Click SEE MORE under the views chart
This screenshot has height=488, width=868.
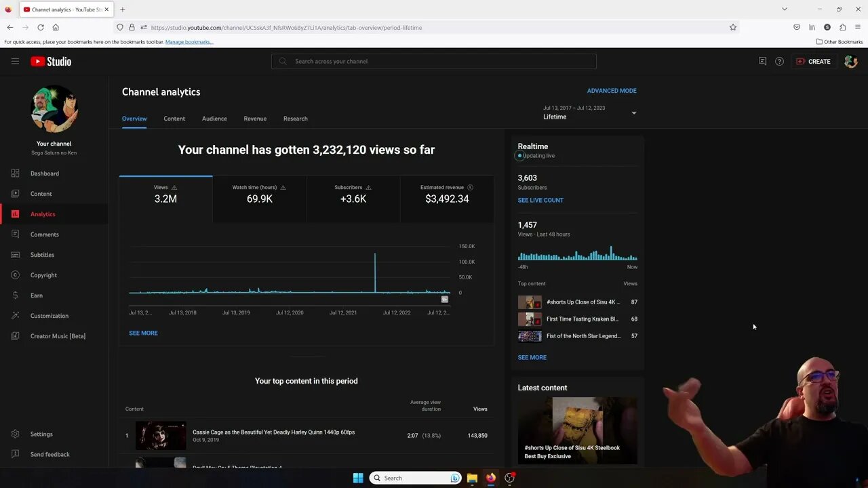[x=143, y=333]
